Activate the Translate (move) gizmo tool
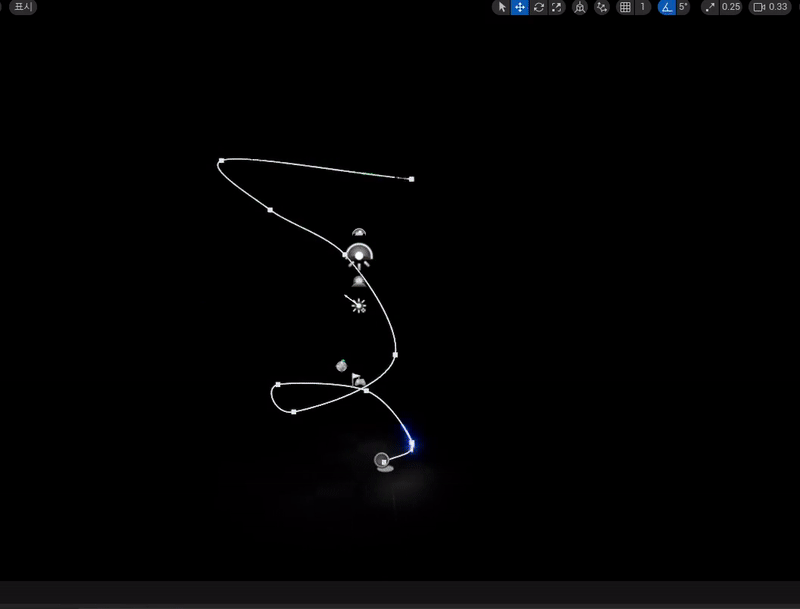The image size is (800, 609). point(520,7)
